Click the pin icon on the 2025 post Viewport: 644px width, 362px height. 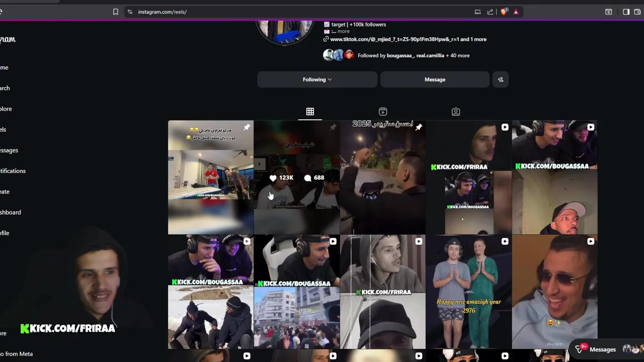coord(419,127)
